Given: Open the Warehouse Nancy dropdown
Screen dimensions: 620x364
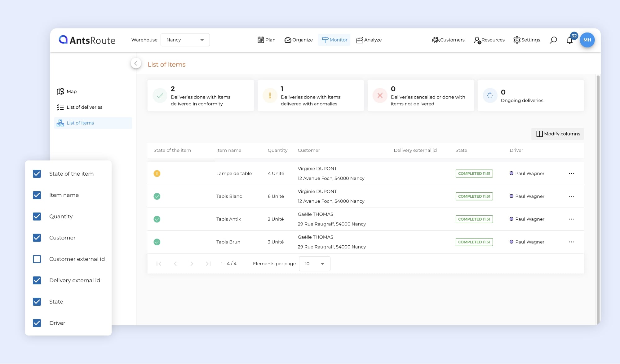Looking at the screenshot, I should point(185,40).
